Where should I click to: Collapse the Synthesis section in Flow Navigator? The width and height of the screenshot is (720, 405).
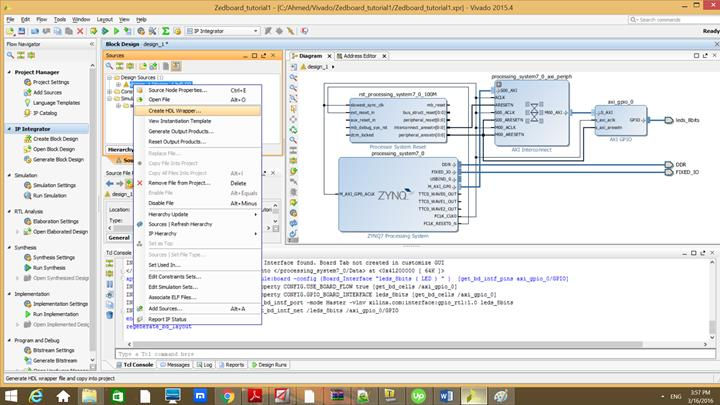tap(10, 248)
